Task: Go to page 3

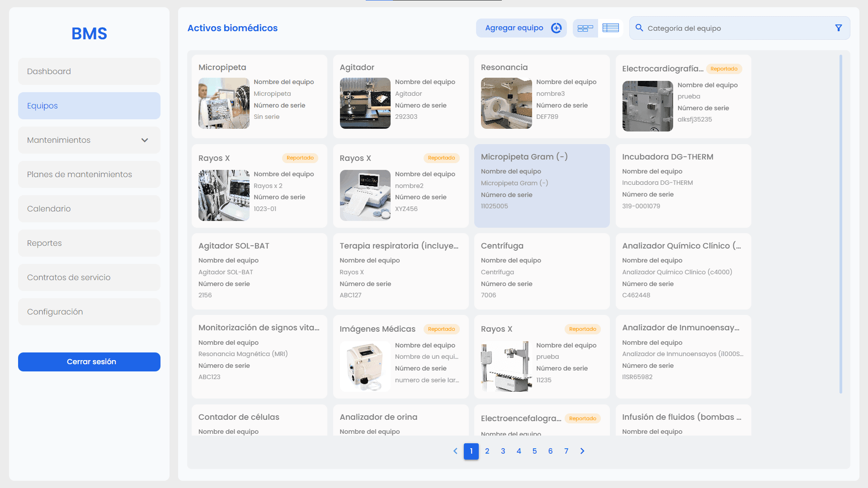Action: pos(503,451)
